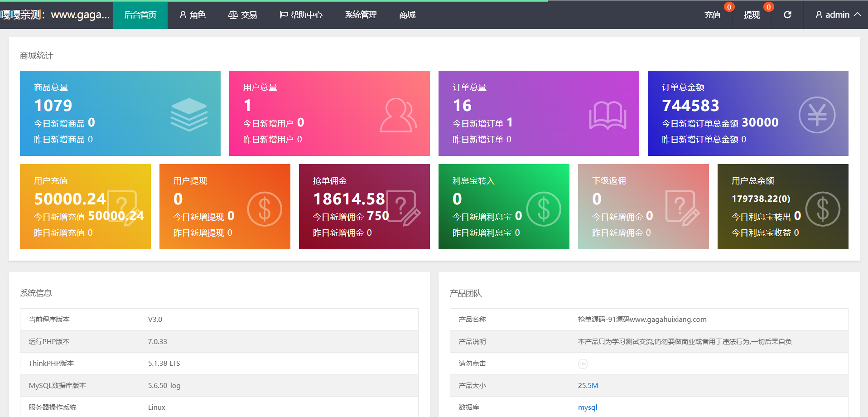The width and height of the screenshot is (868, 417).
Task: Select the 系统管理 menu item
Action: (361, 15)
